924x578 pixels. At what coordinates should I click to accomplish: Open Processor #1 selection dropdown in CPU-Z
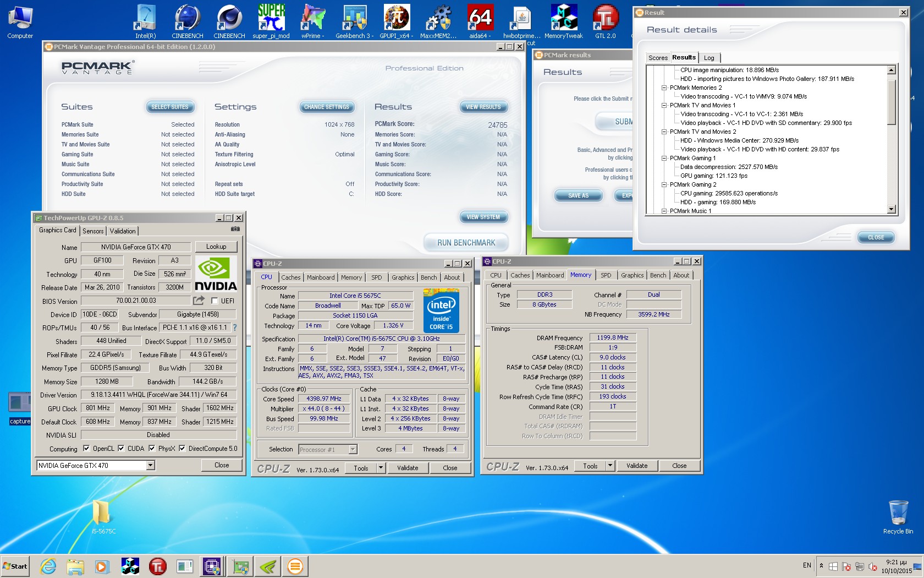point(353,449)
